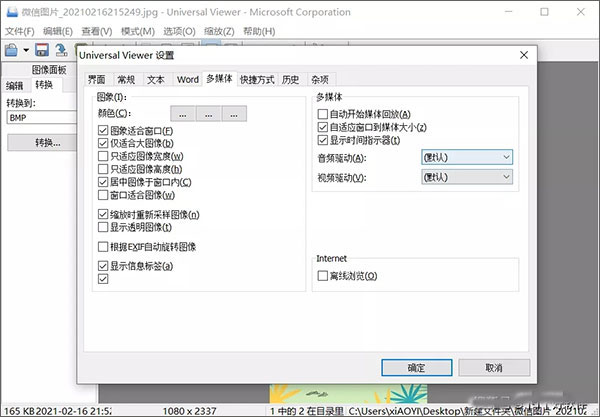Screen dimensions: 600x417
Task: Switch to the Word settings tab
Action: point(187,79)
